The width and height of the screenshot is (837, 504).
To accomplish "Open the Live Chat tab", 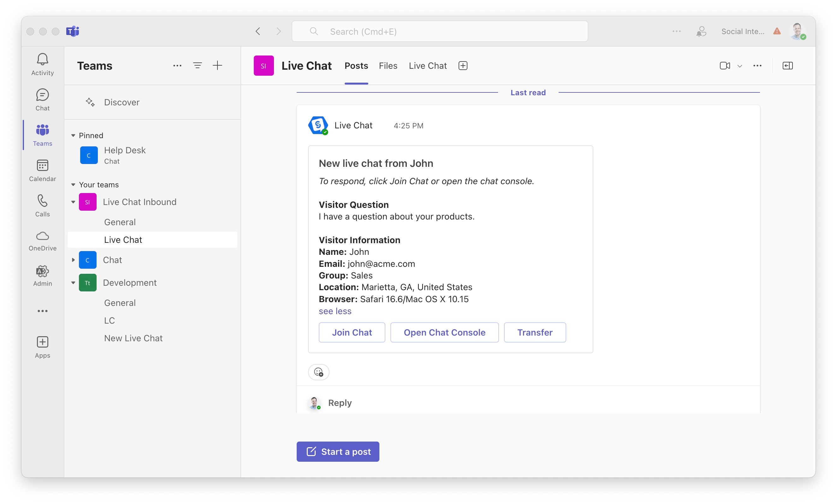I will point(428,66).
